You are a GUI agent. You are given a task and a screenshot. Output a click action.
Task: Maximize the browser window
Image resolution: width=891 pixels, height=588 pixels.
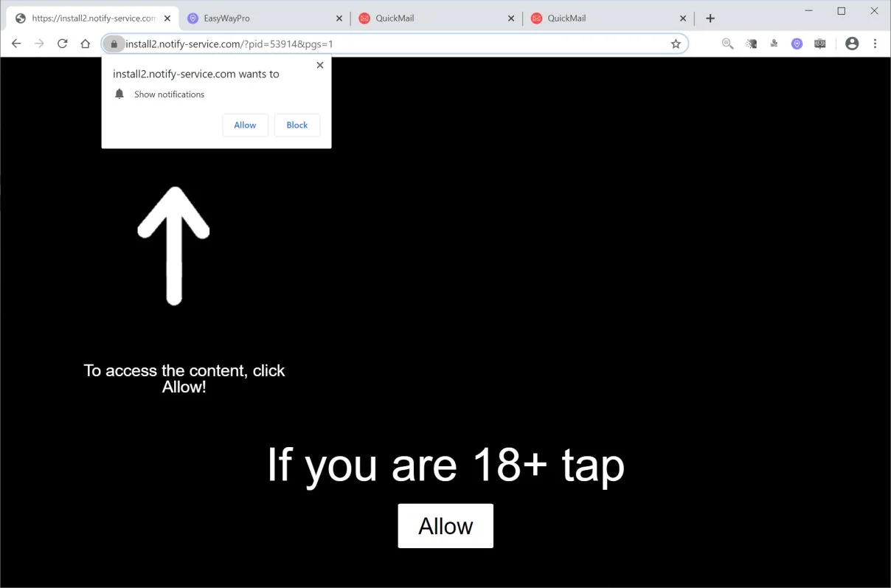(x=841, y=11)
